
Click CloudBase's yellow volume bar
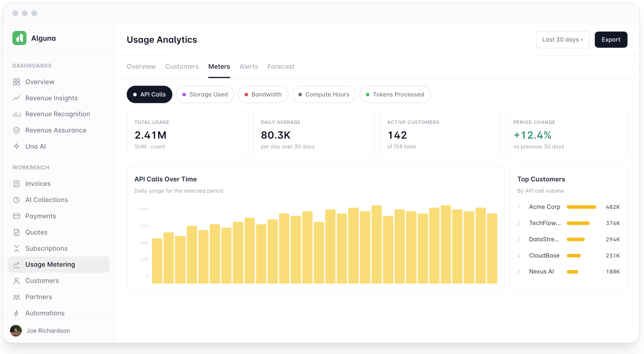574,255
